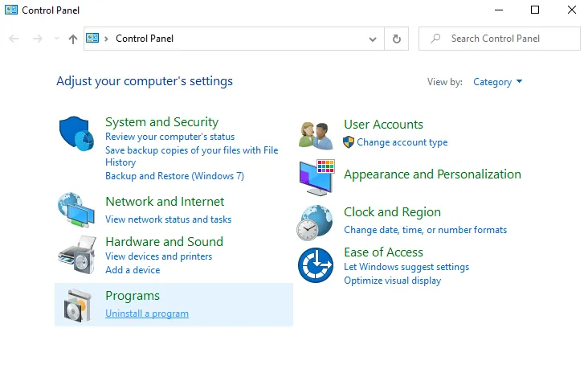Open the Hardware and Sound printer icon
588x373 pixels.
(x=77, y=255)
